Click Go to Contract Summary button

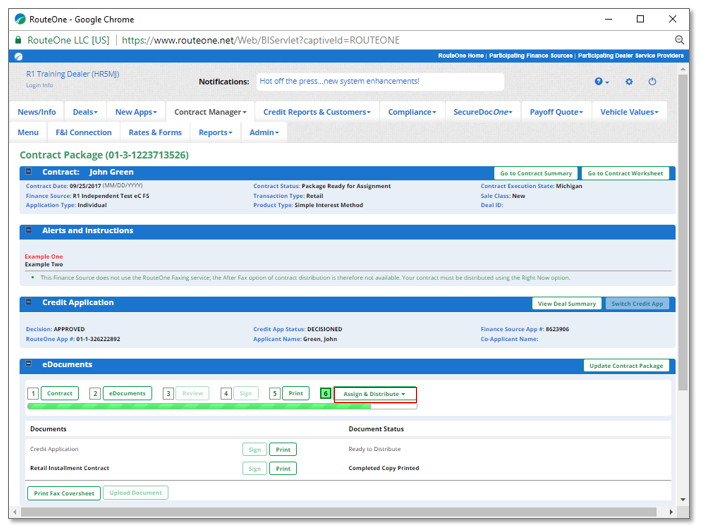(x=536, y=173)
